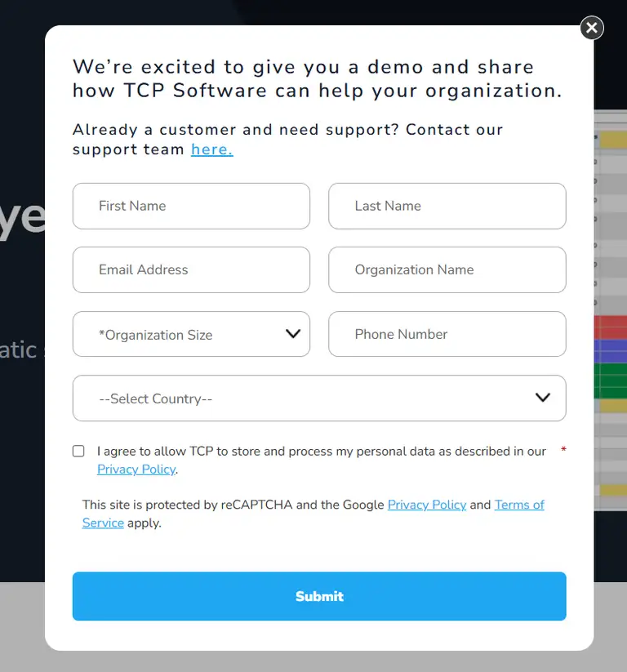
Task: Click the chevron arrow beside Select Country
Action: [x=543, y=398]
